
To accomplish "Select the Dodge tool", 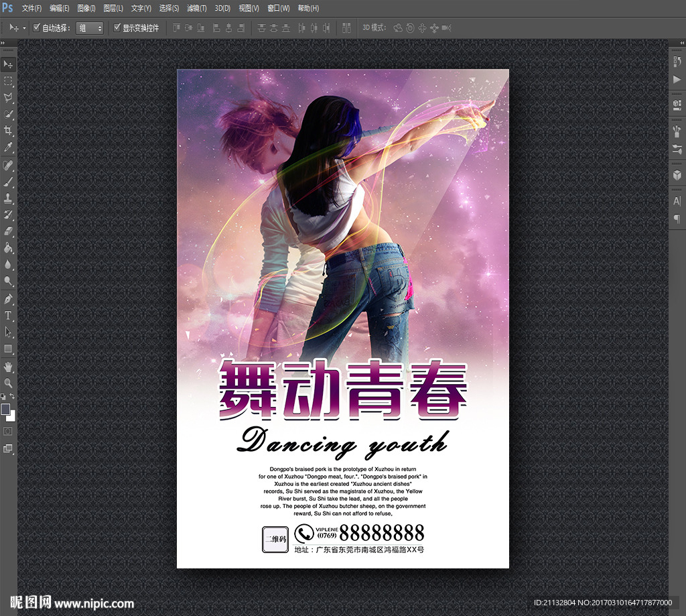I will (x=8, y=281).
